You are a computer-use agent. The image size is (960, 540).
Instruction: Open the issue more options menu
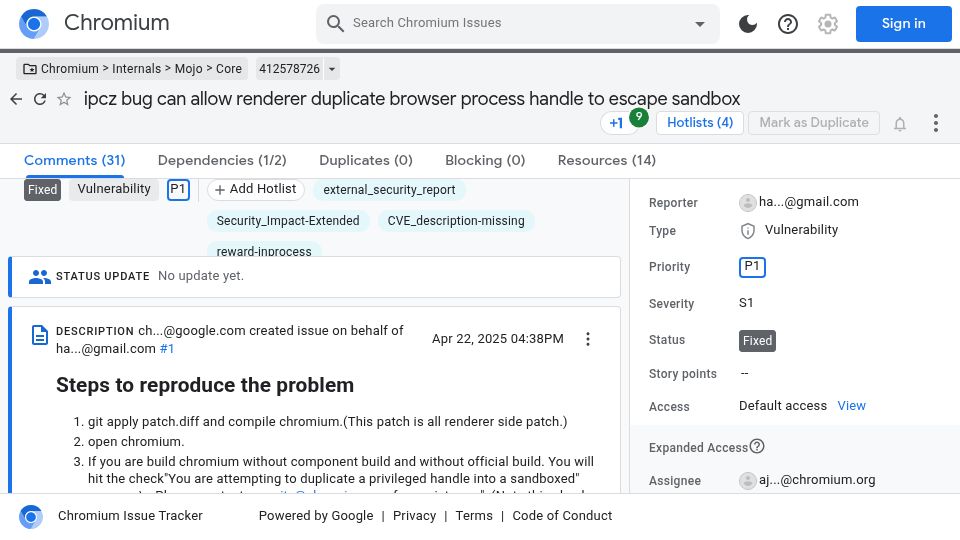coord(936,123)
